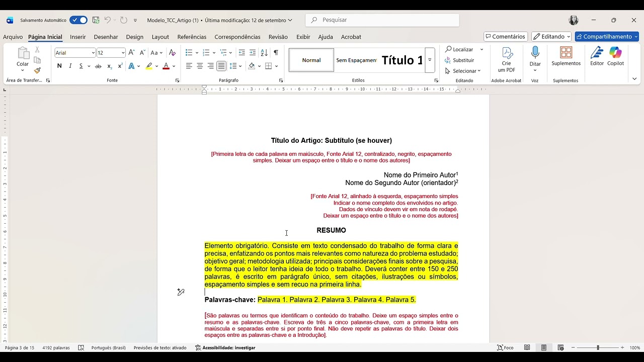
Task: Toggle Underline (S) formatting
Action: tap(80, 66)
